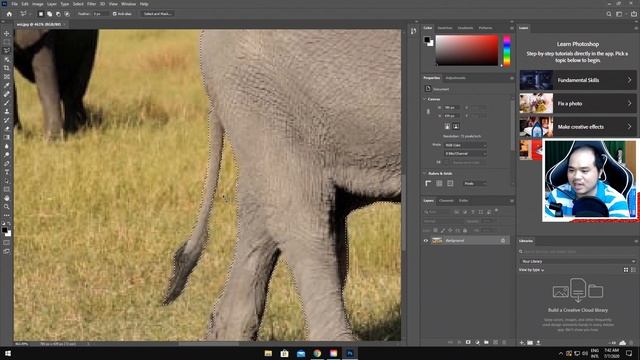
Task: Open the Filter menu
Action: pyautogui.click(x=91, y=4)
